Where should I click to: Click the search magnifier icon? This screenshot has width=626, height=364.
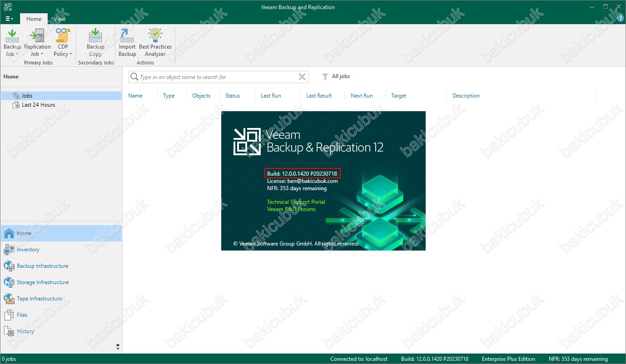[x=134, y=77]
